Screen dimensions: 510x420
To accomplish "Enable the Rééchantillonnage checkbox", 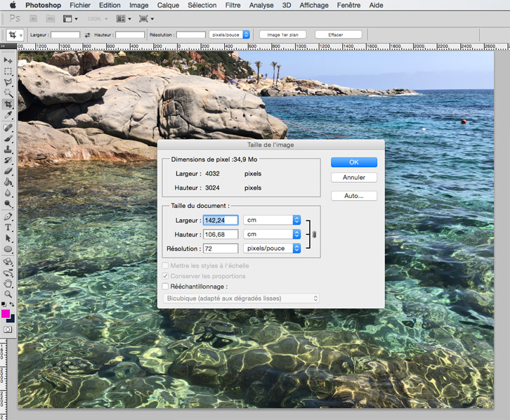I will pyautogui.click(x=166, y=287).
